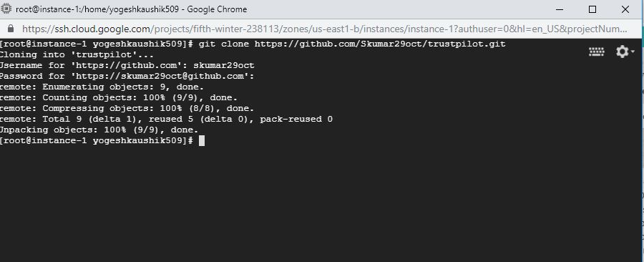Click the Password for skumar29oct@github.com line

(x=127, y=76)
